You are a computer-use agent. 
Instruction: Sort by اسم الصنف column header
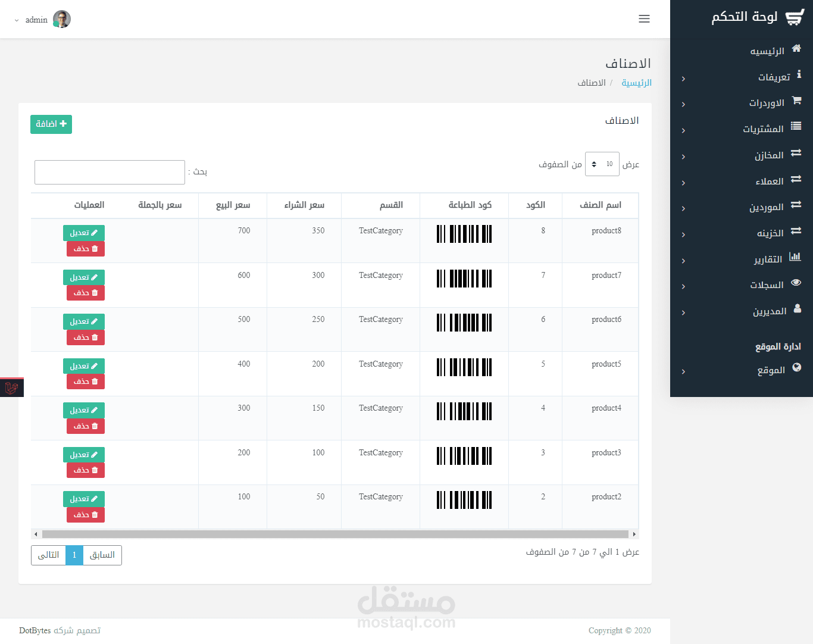(600, 205)
